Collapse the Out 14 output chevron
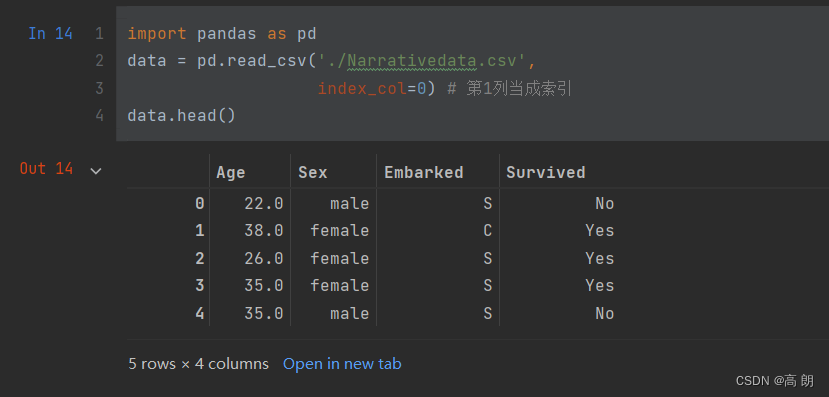 pyautogui.click(x=96, y=171)
